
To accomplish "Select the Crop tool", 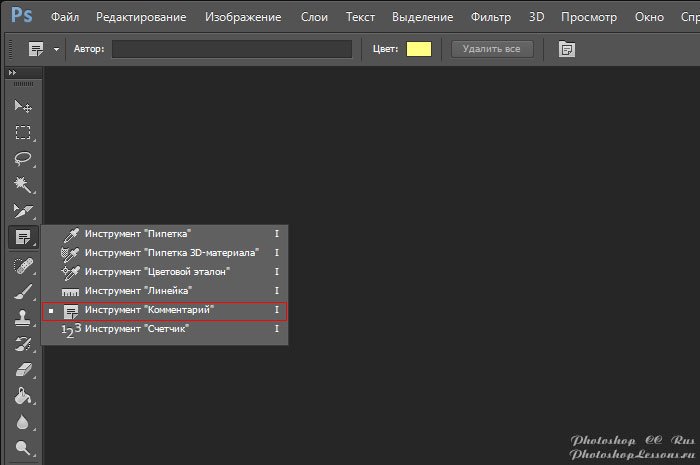I will click(22, 211).
